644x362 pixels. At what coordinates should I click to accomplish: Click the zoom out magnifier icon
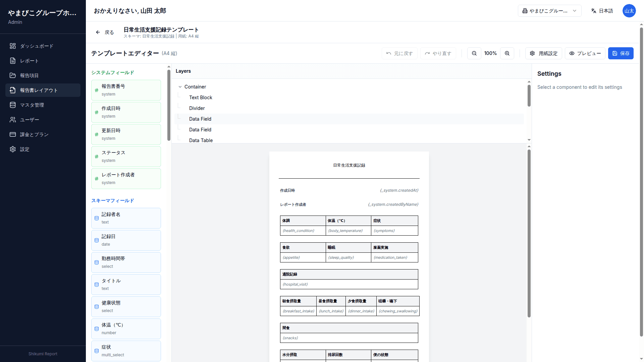point(474,53)
